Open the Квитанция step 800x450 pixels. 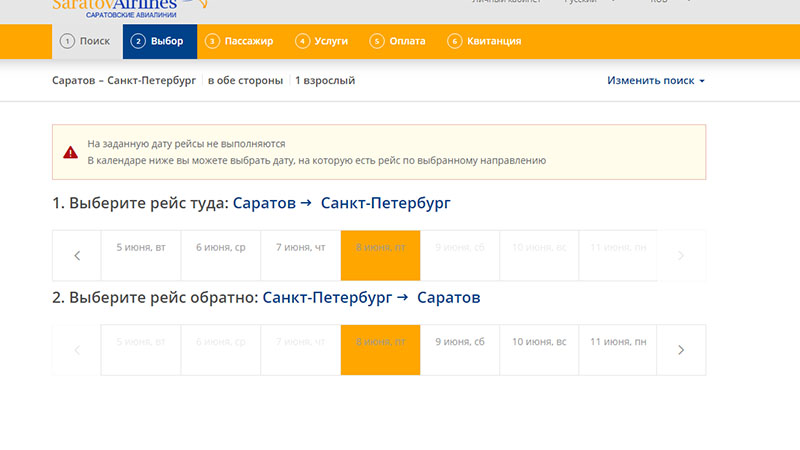point(485,41)
